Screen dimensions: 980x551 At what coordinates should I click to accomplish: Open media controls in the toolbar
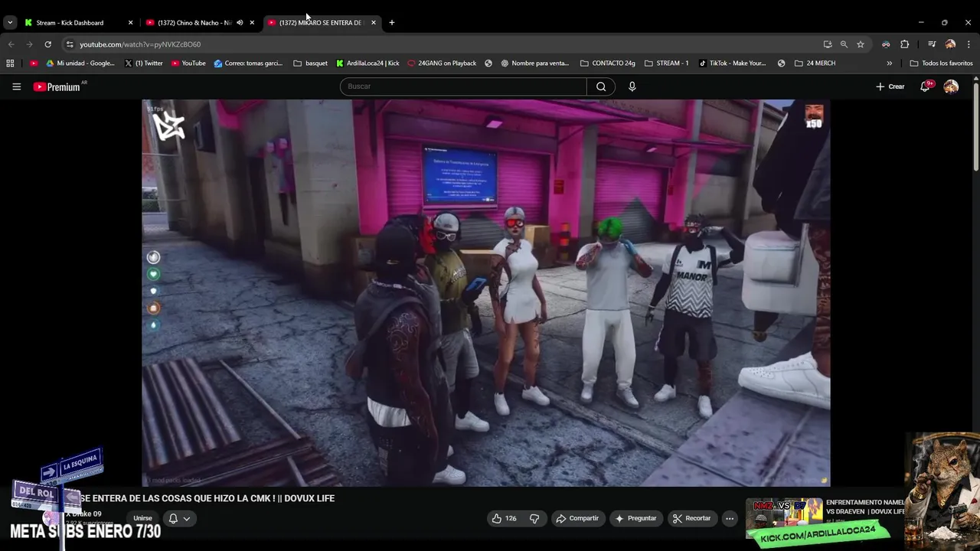coord(932,44)
